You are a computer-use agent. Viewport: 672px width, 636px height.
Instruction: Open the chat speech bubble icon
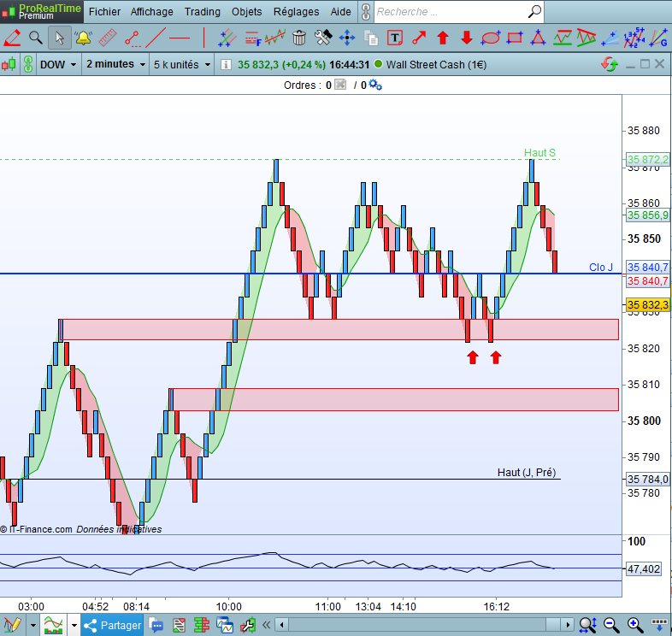pos(156,625)
